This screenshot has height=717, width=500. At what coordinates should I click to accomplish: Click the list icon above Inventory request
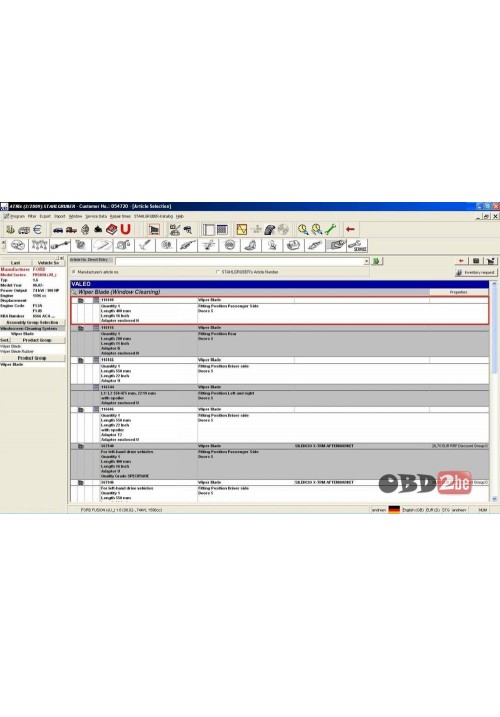(x=476, y=261)
